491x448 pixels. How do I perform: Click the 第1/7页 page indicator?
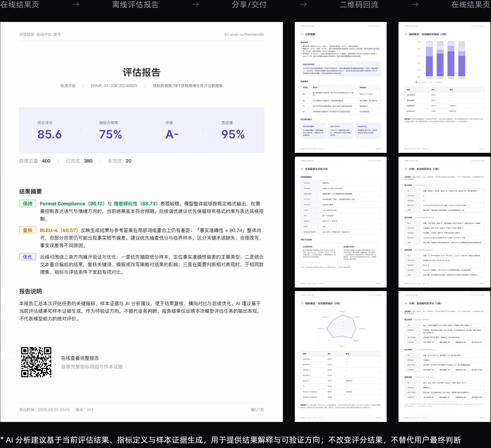(257, 410)
